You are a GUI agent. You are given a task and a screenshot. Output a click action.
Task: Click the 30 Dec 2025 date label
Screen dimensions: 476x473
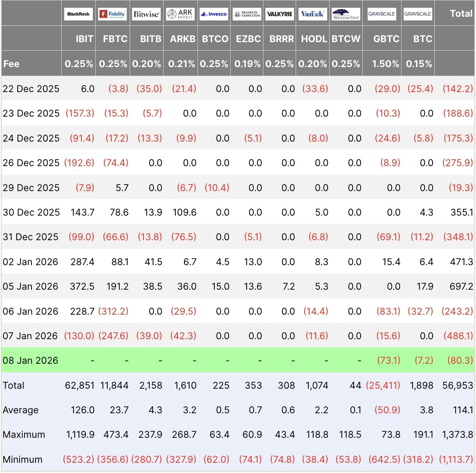click(31, 212)
